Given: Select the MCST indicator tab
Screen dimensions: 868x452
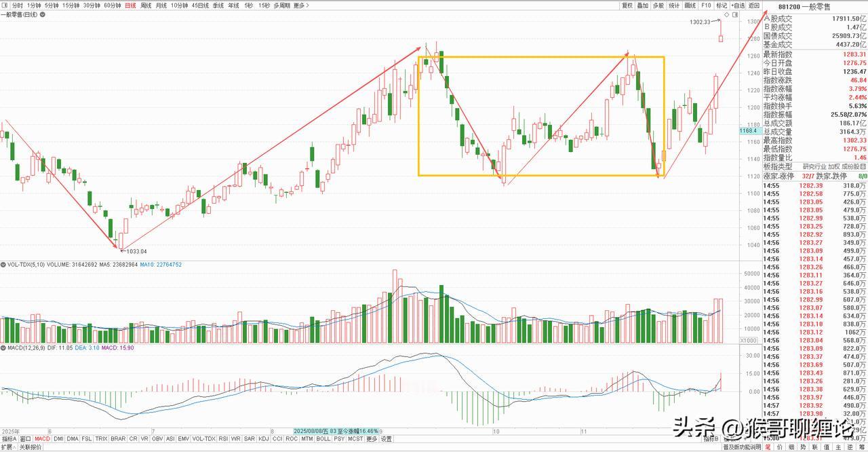Looking at the screenshot, I should pos(355,438).
